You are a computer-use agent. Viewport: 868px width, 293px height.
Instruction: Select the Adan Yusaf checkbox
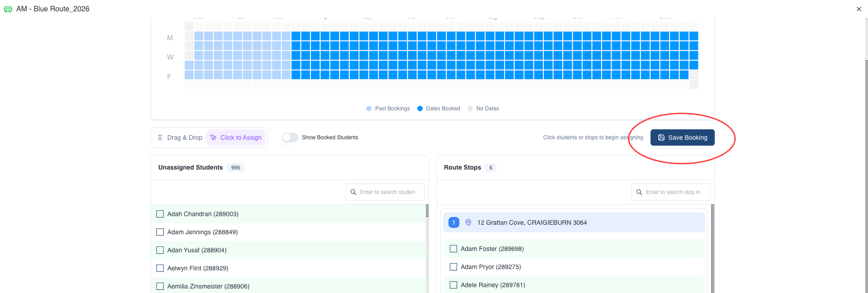point(160,250)
